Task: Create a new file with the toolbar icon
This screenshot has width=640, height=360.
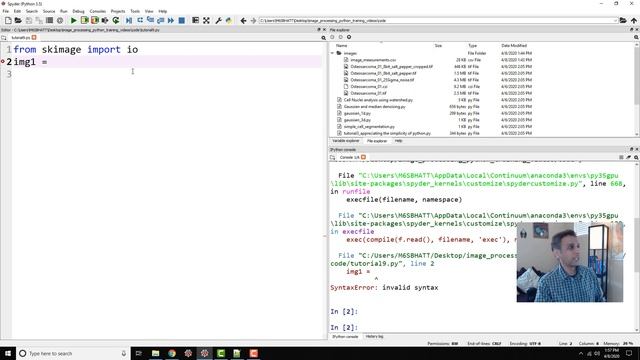Action: (8, 20)
